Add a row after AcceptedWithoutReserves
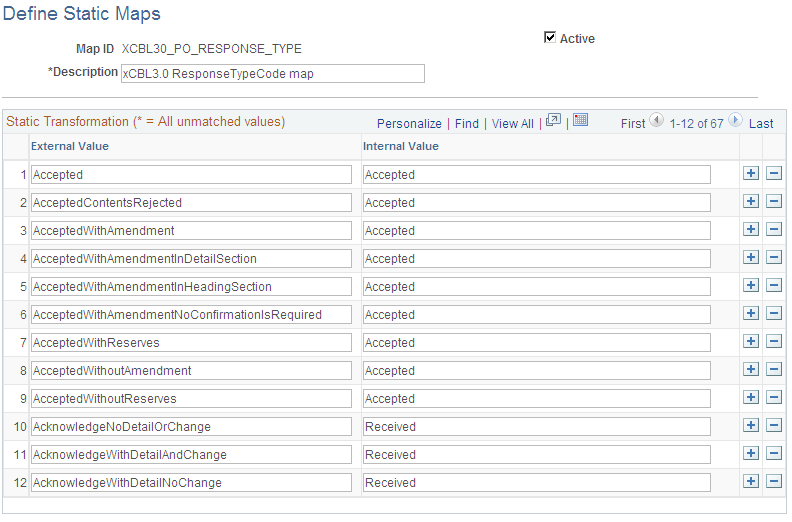Screen dimensions: 792x522 [x=751, y=398]
